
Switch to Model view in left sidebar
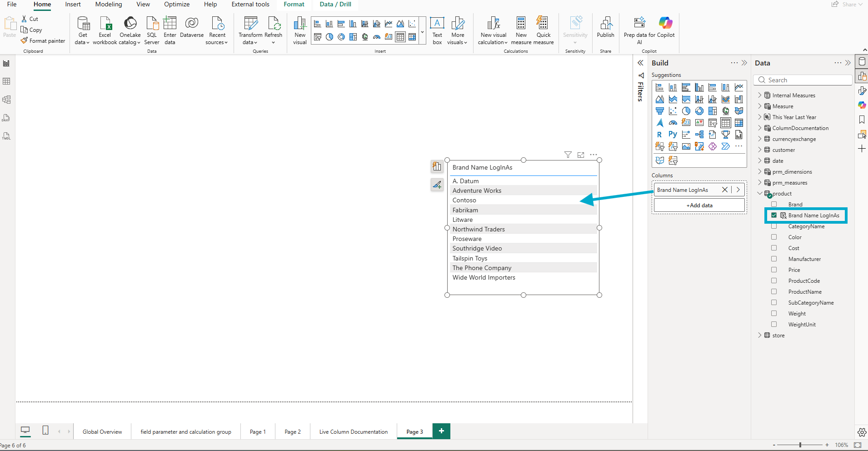(x=6, y=100)
